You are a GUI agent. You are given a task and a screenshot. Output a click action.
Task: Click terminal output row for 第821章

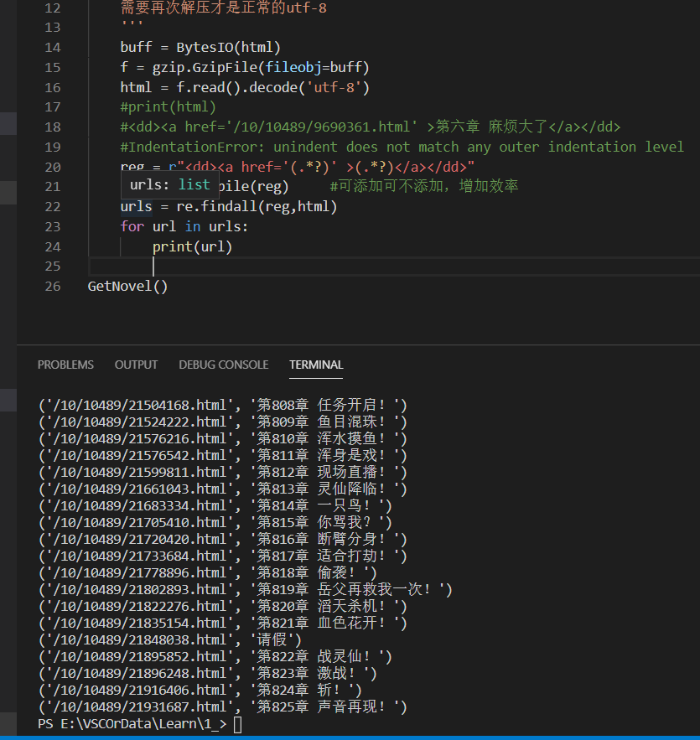(223, 623)
